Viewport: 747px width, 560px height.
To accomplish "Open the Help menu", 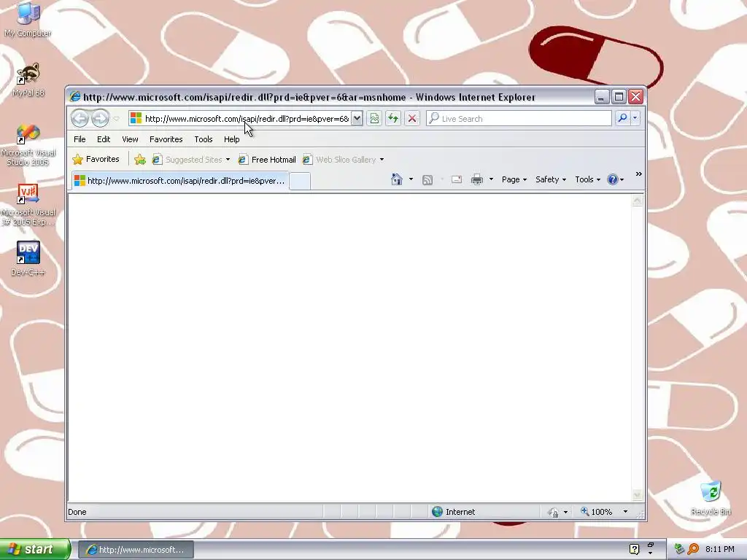I will [x=231, y=139].
